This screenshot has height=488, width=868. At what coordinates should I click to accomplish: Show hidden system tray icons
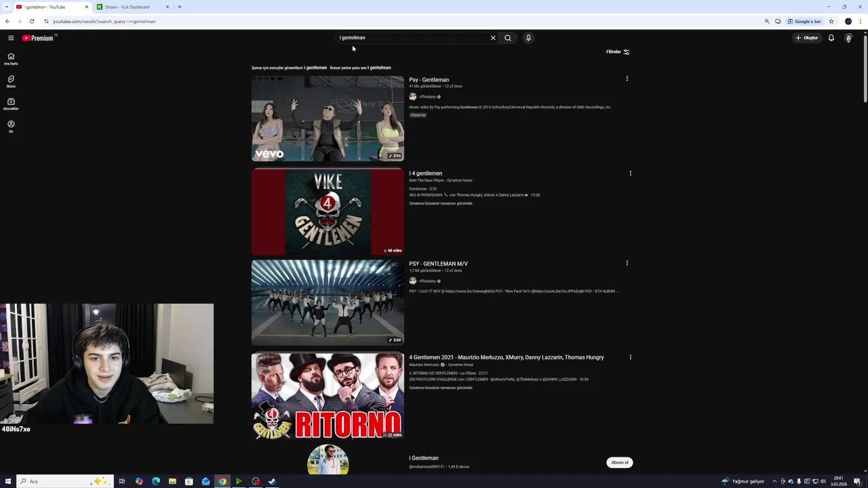[774, 481]
